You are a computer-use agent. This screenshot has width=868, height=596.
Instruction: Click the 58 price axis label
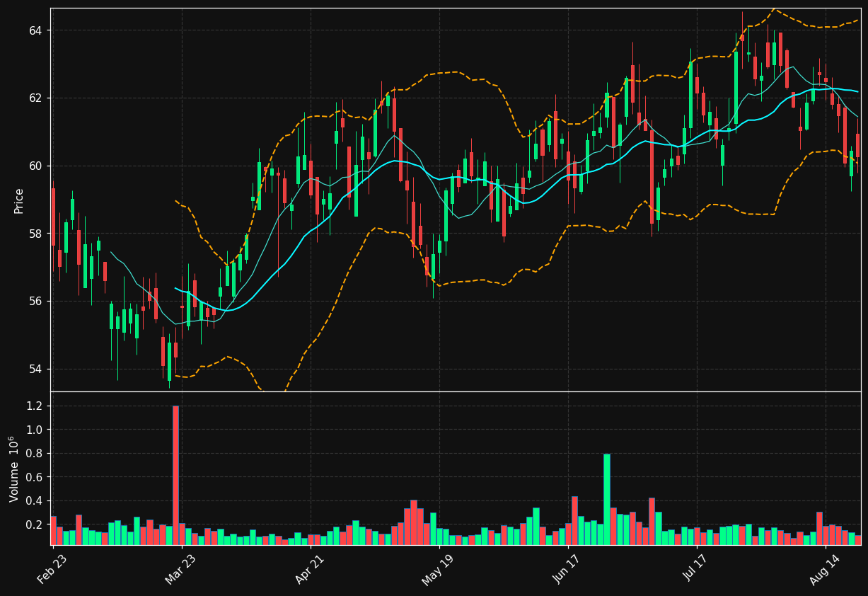click(x=36, y=234)
